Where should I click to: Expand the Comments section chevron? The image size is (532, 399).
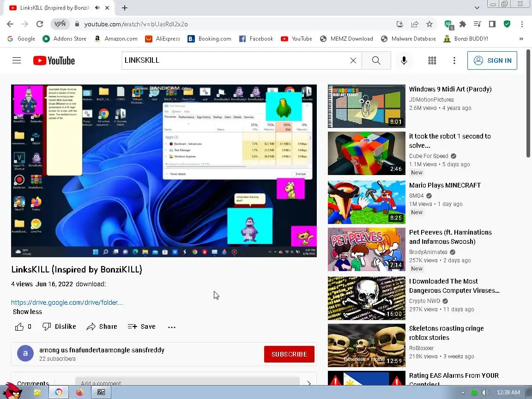[x=309, y=383]
